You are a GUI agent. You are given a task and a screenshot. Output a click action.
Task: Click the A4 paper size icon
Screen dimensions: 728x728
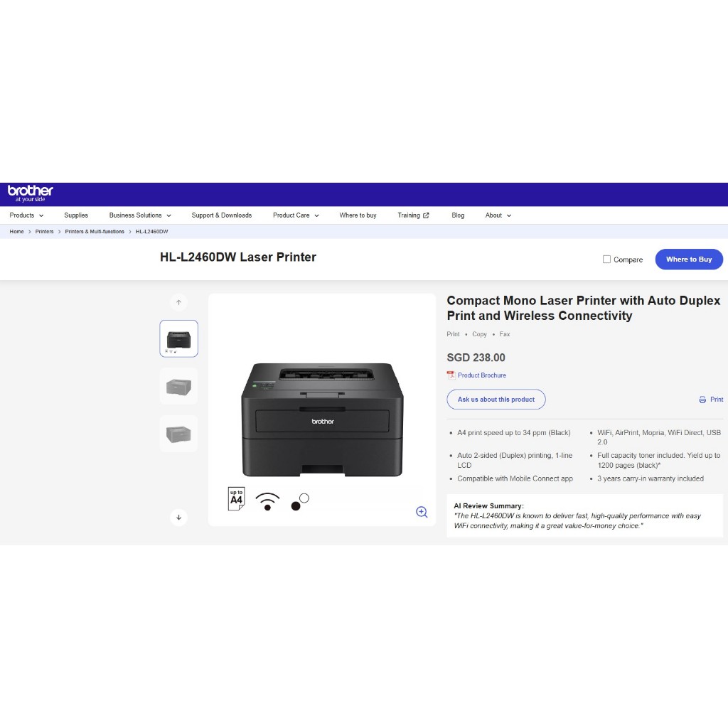[236, 498]
